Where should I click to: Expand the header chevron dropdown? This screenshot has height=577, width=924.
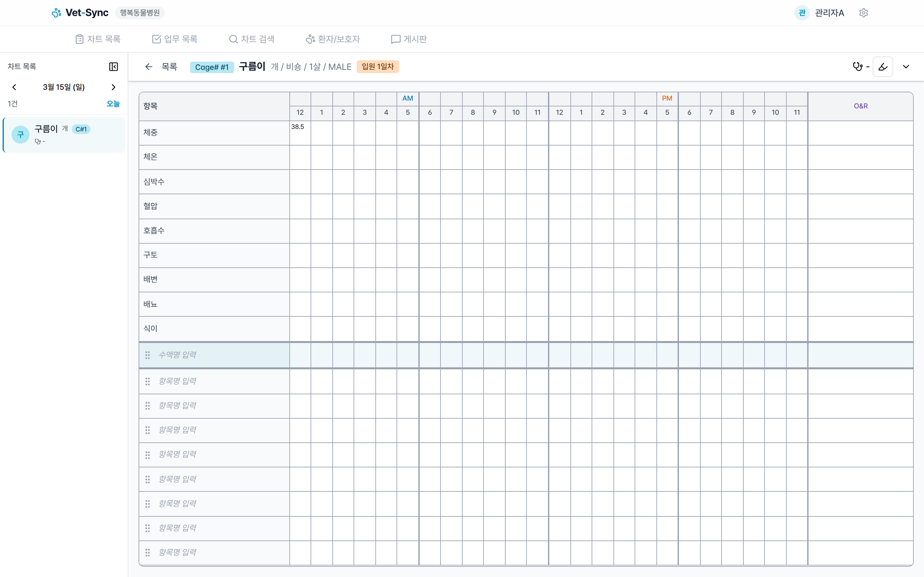906,67
